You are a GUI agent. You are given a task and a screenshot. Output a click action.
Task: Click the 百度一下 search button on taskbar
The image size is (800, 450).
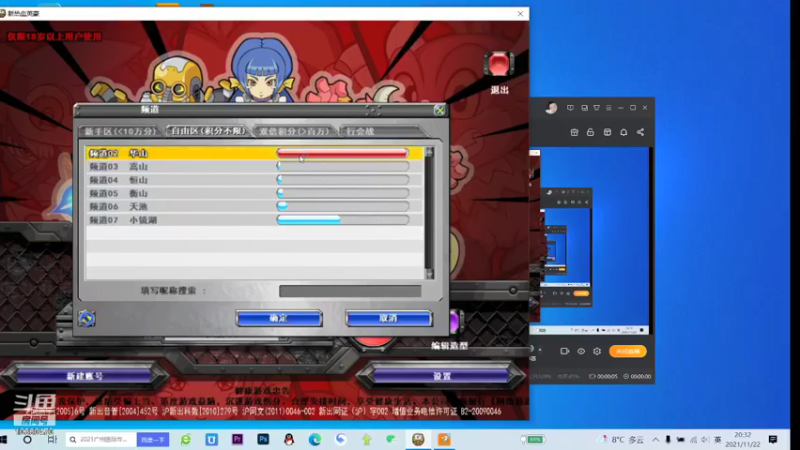[153, 439]
